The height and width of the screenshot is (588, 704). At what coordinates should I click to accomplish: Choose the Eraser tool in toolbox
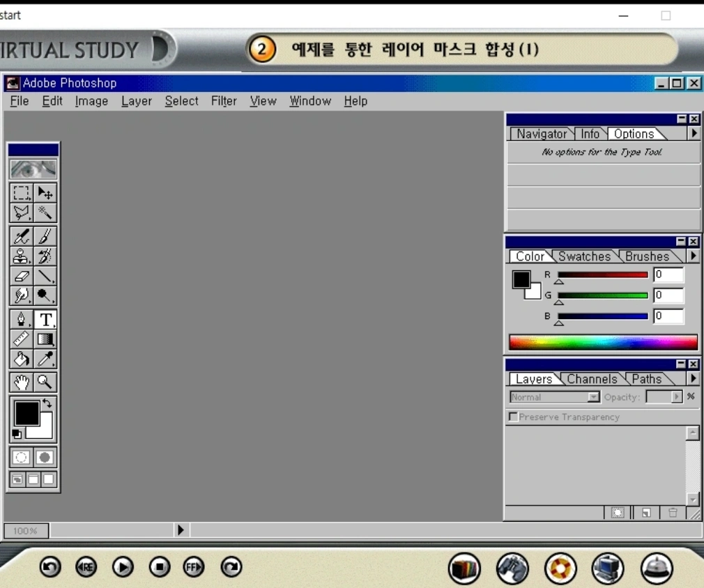pos(22,276)
